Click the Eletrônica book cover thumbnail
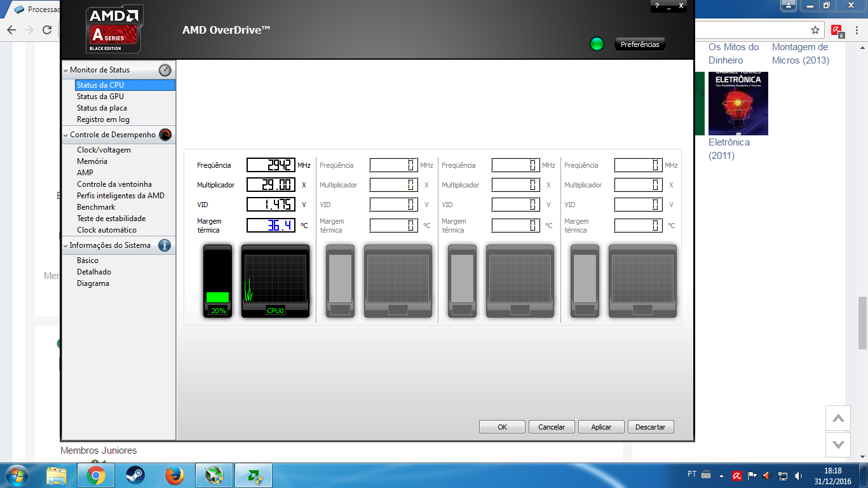The image size is (868, 488). click(738, 104)
